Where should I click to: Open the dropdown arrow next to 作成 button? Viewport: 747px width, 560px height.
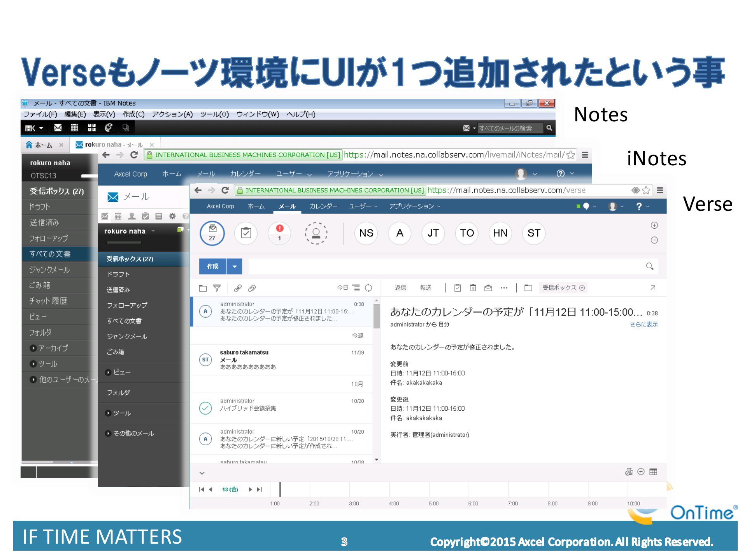tap(235, 266)
